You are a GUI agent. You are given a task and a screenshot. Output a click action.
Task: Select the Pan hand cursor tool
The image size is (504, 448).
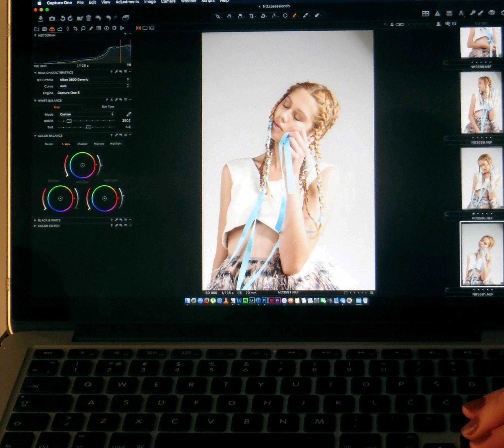coord(229,16)
